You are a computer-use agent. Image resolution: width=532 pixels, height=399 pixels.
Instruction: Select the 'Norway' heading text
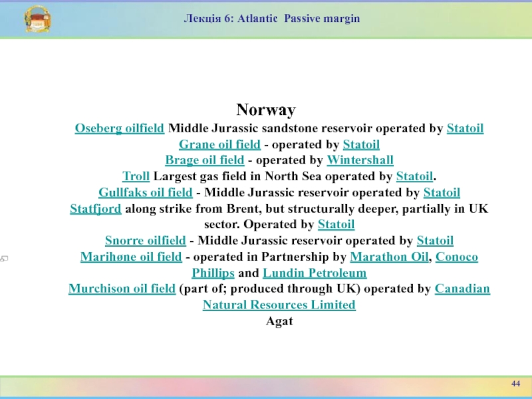tap(266, 110)
